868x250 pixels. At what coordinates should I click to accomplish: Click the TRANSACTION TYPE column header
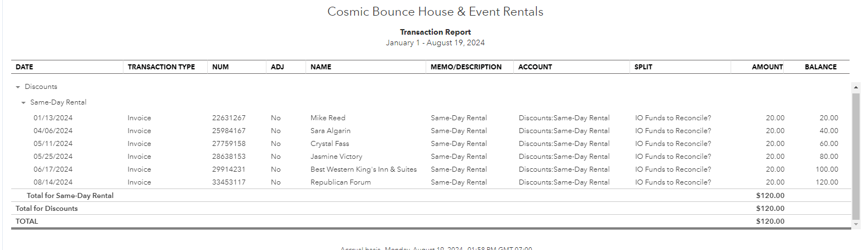click(161, 67)
